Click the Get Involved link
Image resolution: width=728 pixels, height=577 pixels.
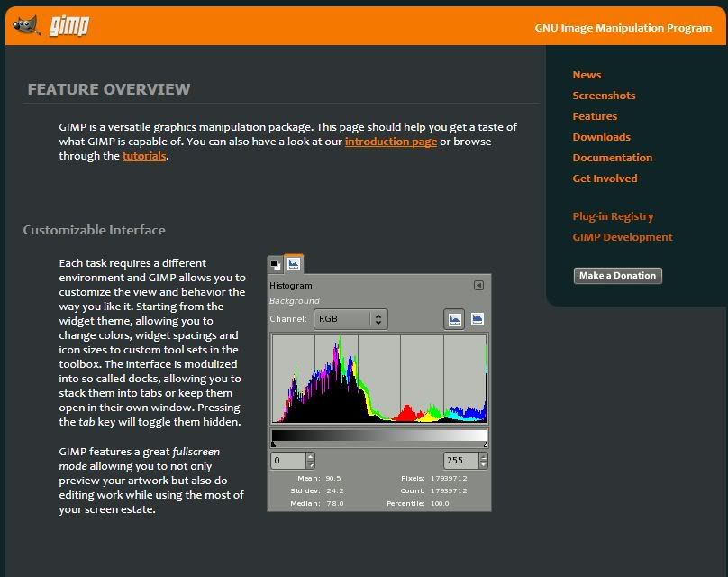click(x=605, y=179)
